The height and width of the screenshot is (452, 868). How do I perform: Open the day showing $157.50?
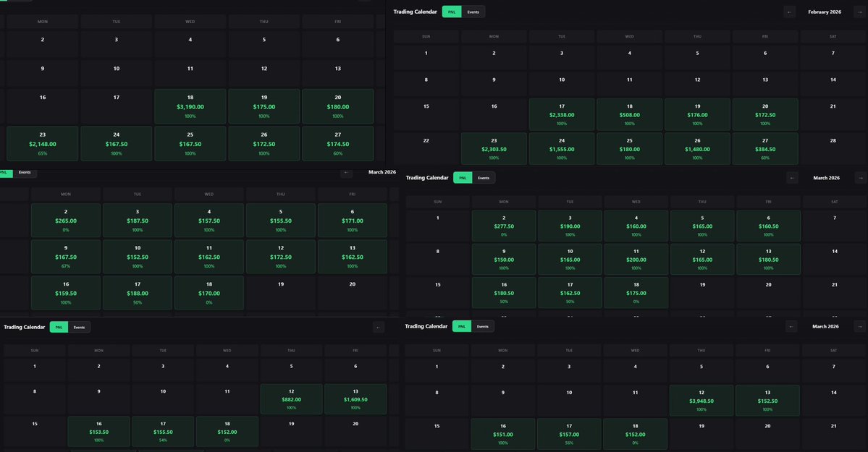point(208,220)
